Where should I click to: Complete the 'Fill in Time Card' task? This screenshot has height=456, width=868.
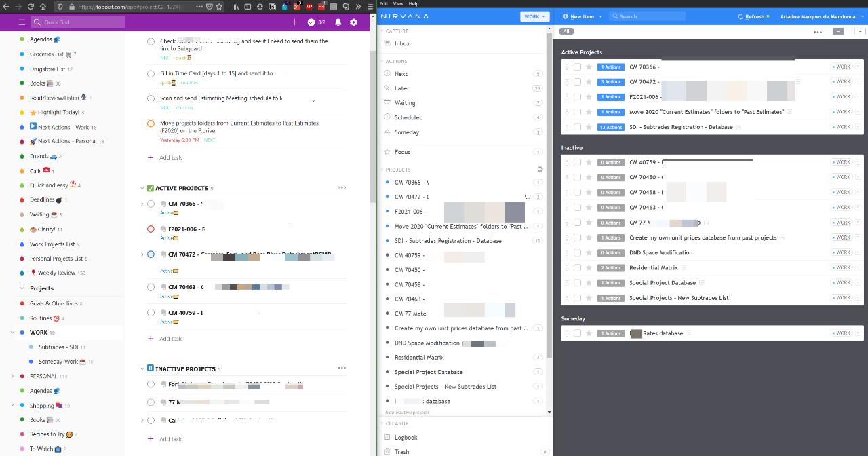tap(151, 74)
